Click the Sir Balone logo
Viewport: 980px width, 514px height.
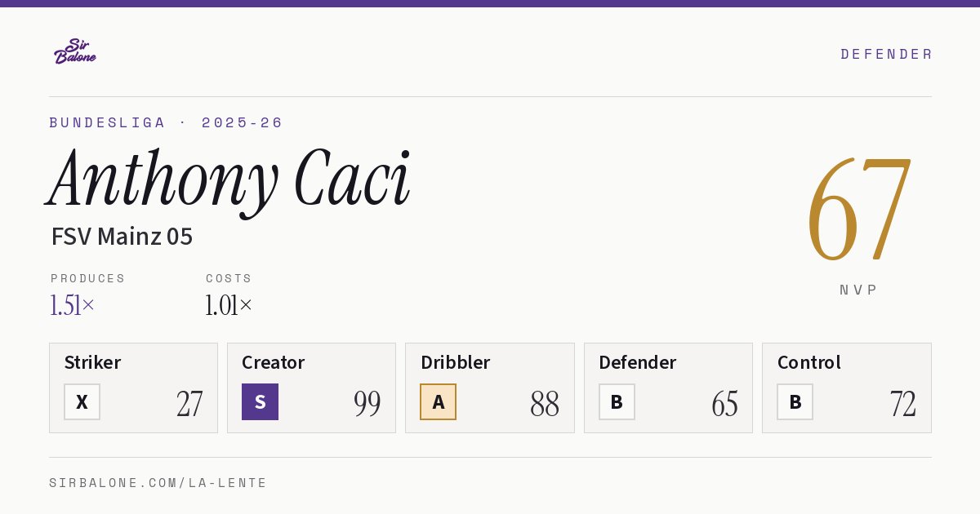pos(75,51)
